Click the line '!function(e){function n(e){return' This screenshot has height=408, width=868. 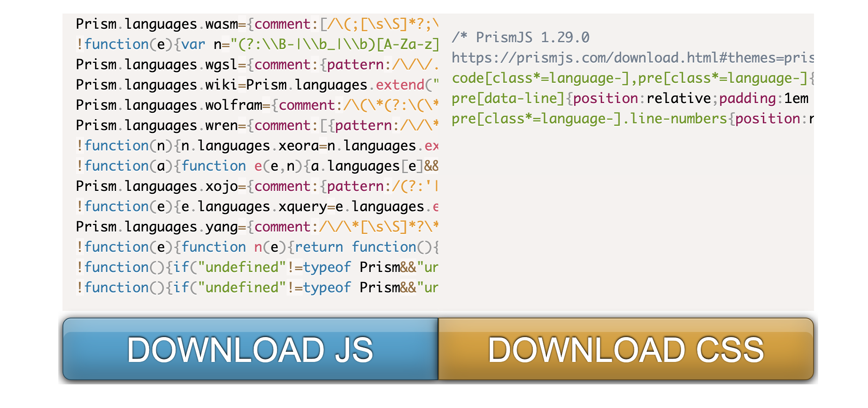257,247
